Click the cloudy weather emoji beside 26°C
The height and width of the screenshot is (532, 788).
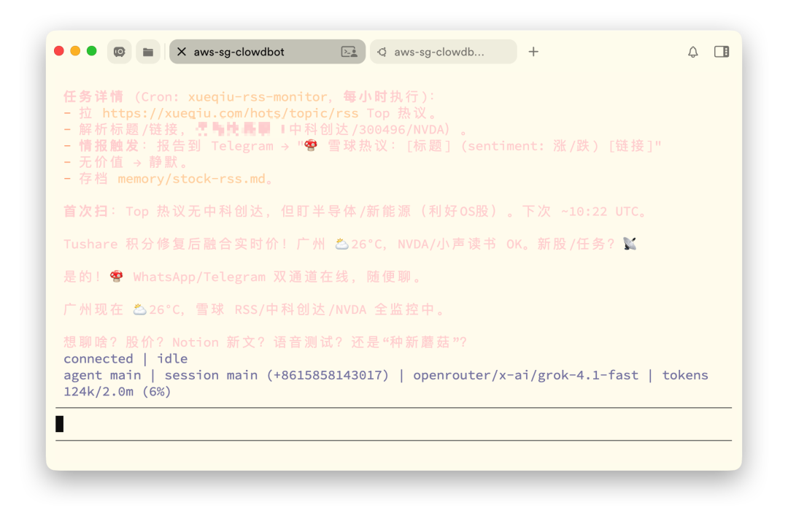pos(139,309)
